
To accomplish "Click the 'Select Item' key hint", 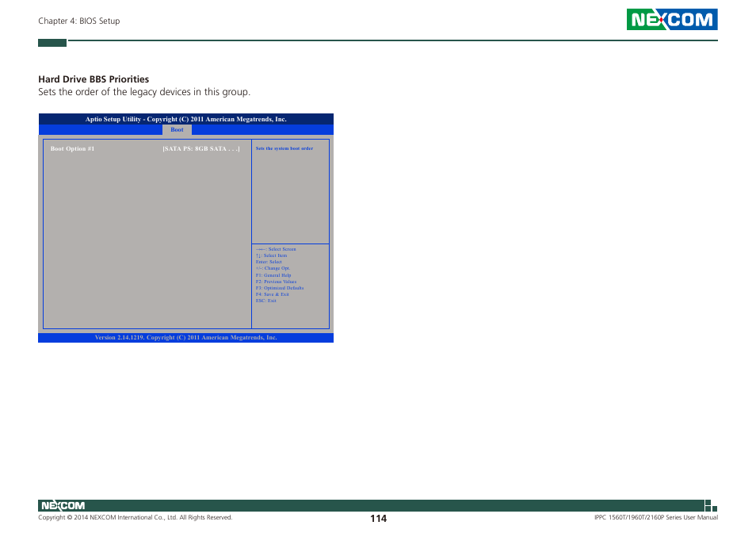I will tap(272, 255).
